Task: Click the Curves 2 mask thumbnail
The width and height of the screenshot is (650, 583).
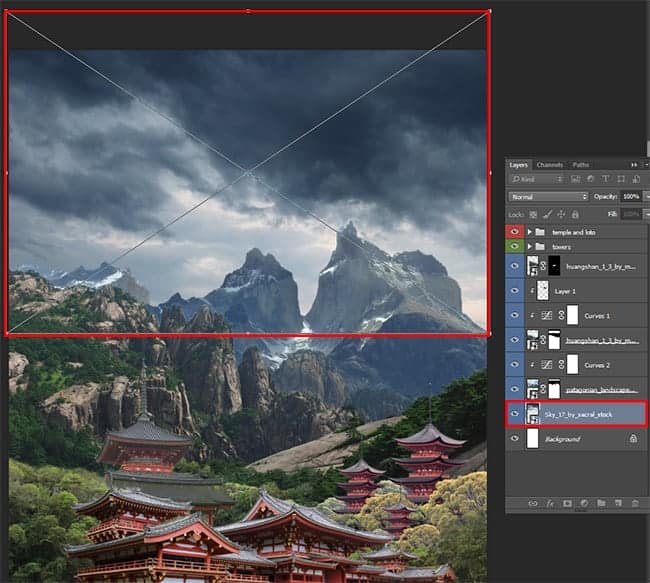Action: pos(572,364)
